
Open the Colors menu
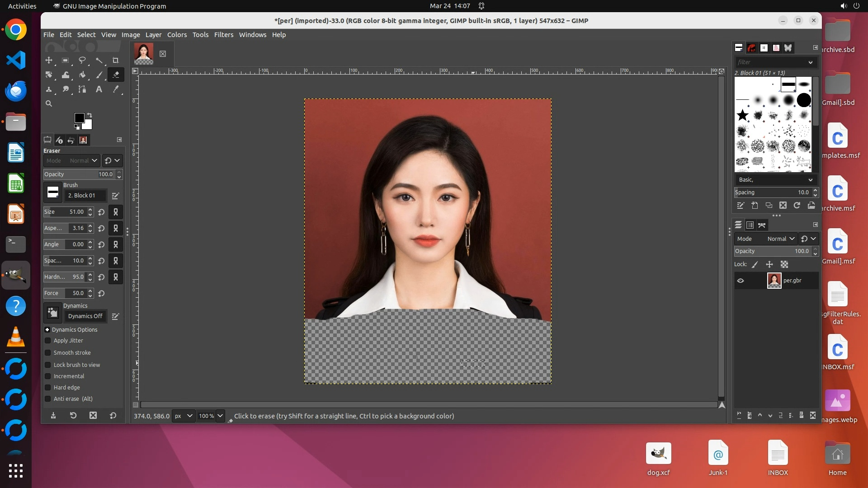pos(177,35)
